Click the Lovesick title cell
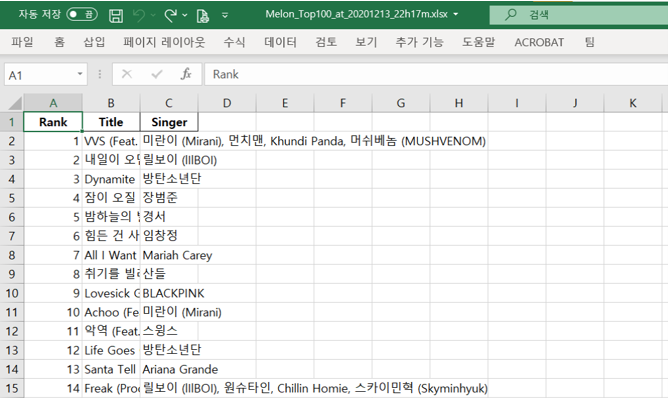The width and height of the screenshot is (668, 398). tap(111, 293)
